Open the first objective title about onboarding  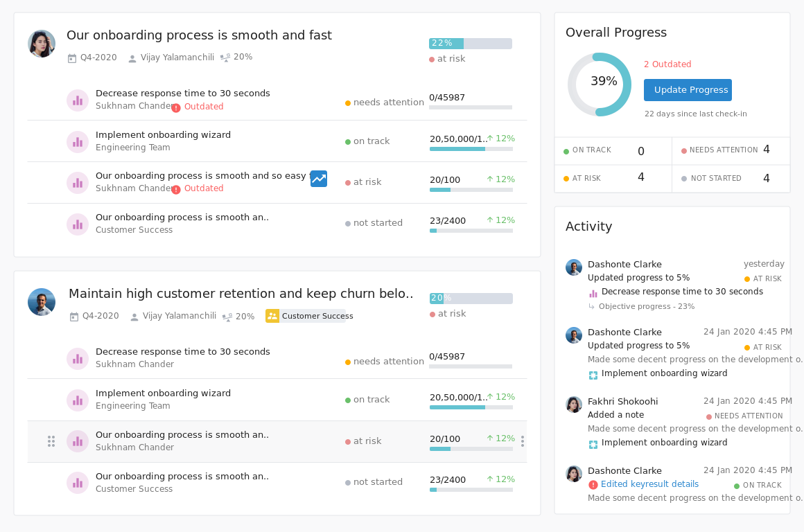[199, 35]
